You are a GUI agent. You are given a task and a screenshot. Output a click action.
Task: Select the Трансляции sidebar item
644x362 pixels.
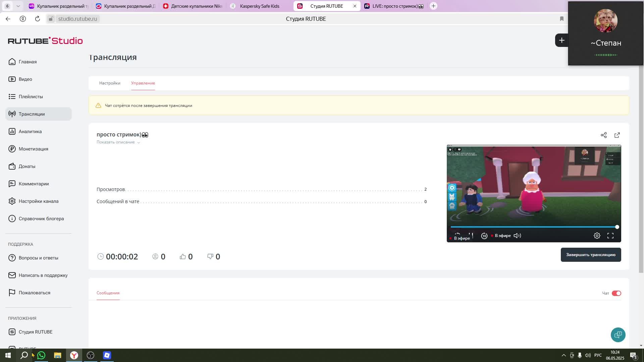tap(39, 114)
